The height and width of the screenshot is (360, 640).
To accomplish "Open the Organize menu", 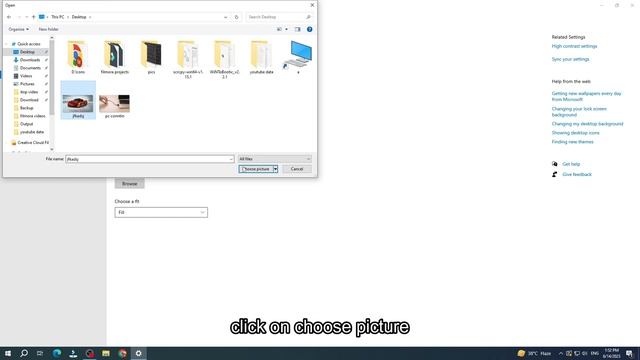I will (x=18, y=29).
